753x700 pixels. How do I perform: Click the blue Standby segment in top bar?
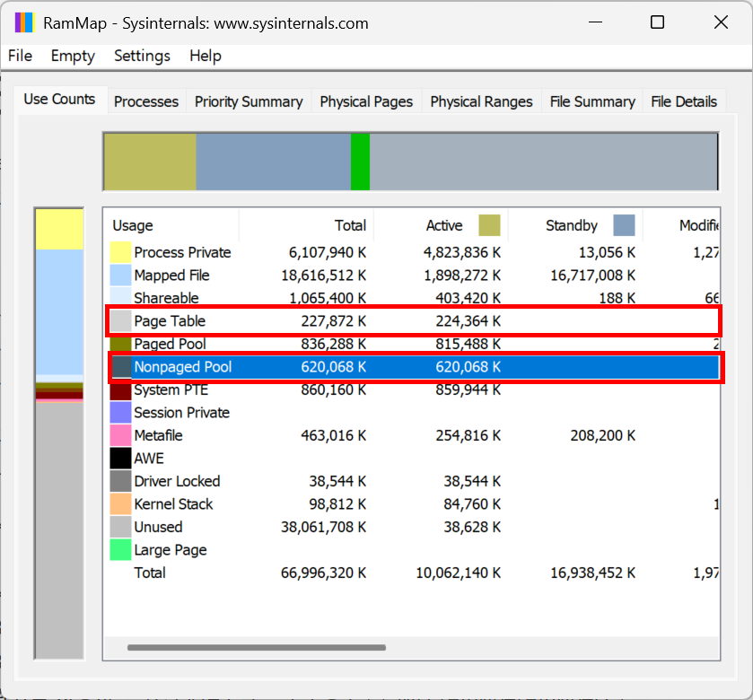click(273, 162)
